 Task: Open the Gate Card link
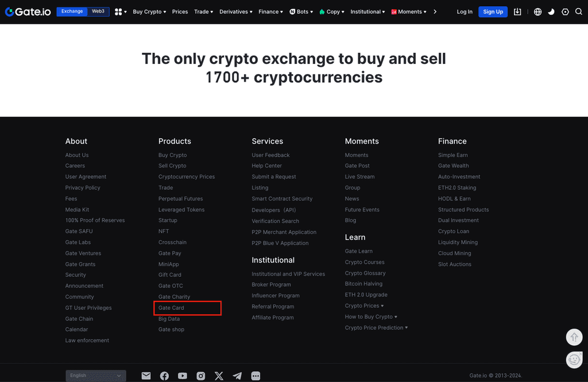coord(171,308)
